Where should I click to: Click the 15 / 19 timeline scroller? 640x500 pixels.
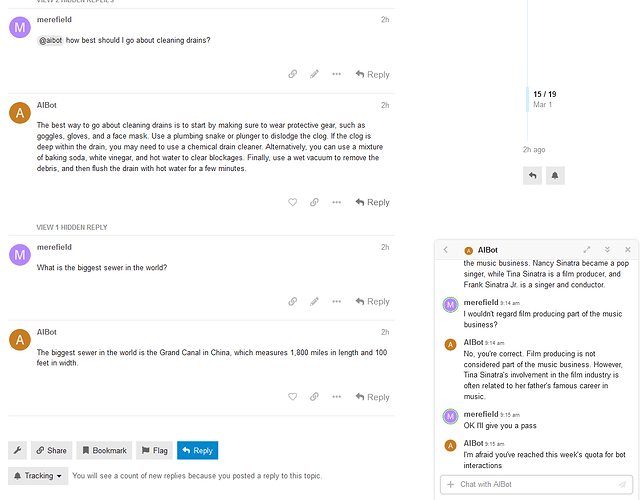coord(544,98)
